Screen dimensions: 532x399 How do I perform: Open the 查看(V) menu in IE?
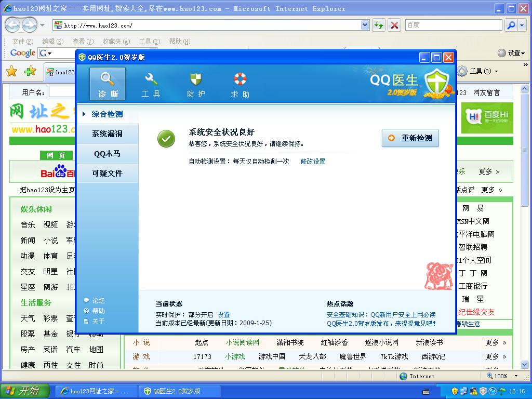point(83,42)
